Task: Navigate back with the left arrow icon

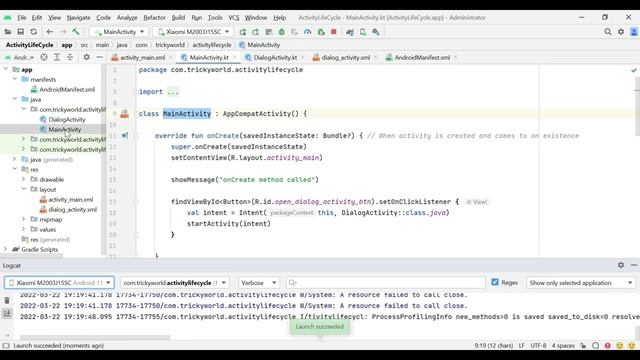Action: (x=50, y=32)
